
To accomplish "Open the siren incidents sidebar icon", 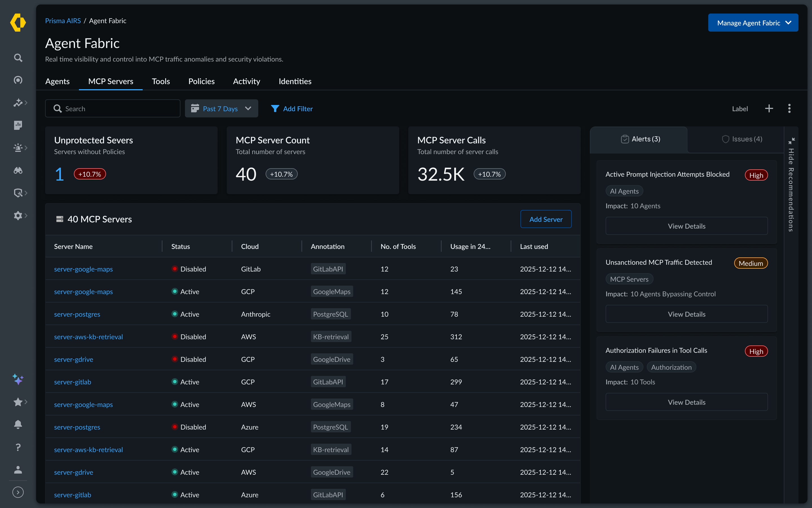I will click(18, 148).
